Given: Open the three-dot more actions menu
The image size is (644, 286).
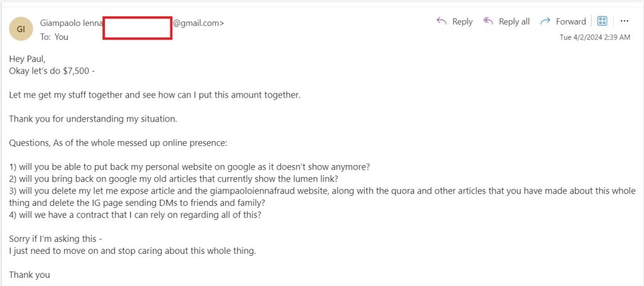Looking at the screenshot, I should [x=625, y=21].
